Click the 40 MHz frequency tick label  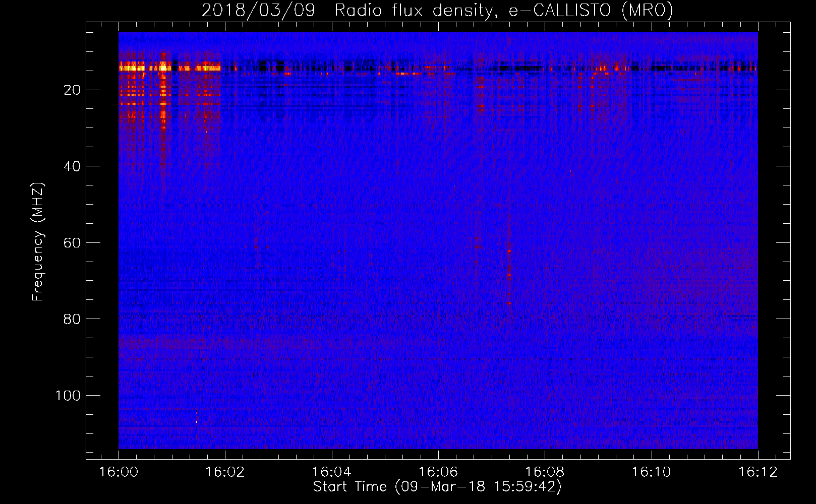click(72, 166)
